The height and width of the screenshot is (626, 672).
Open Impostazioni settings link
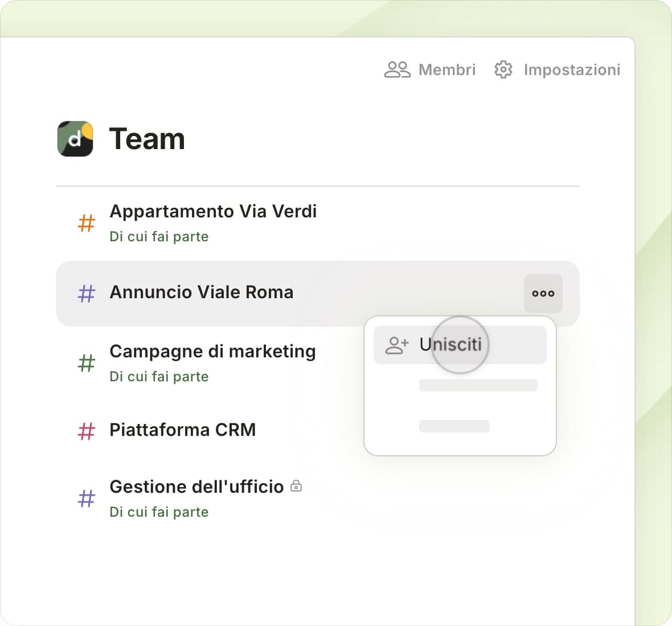coord(571,69)
